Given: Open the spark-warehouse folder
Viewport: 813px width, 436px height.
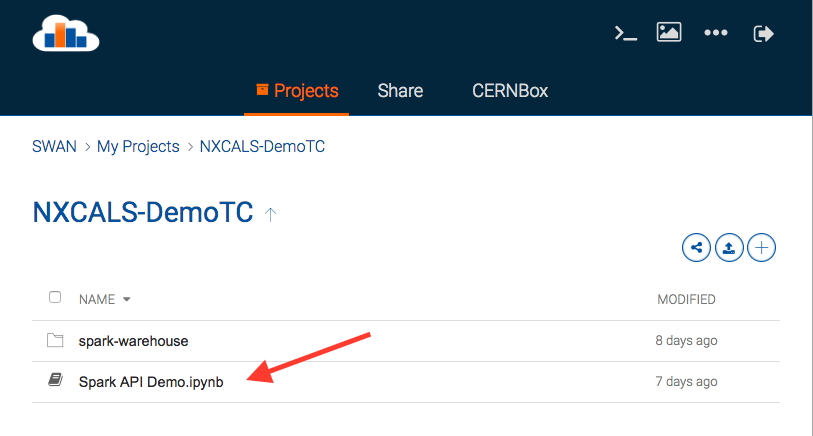Looking at the screenshot, I should click(133, 341).
